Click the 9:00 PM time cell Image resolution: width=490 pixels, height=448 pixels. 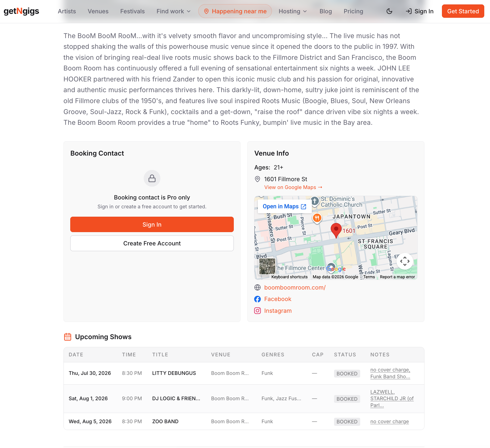pos(132,399)
